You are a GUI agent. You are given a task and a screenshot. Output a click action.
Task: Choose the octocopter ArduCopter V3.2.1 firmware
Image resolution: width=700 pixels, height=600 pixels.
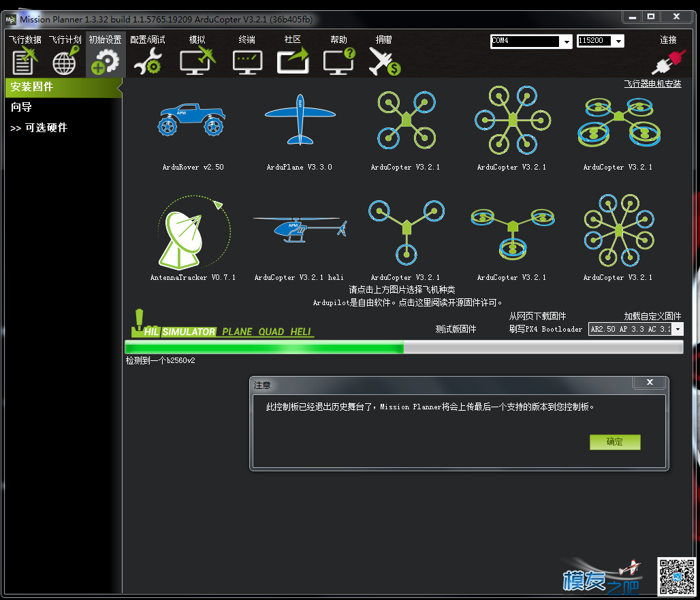tap(619, 230)
